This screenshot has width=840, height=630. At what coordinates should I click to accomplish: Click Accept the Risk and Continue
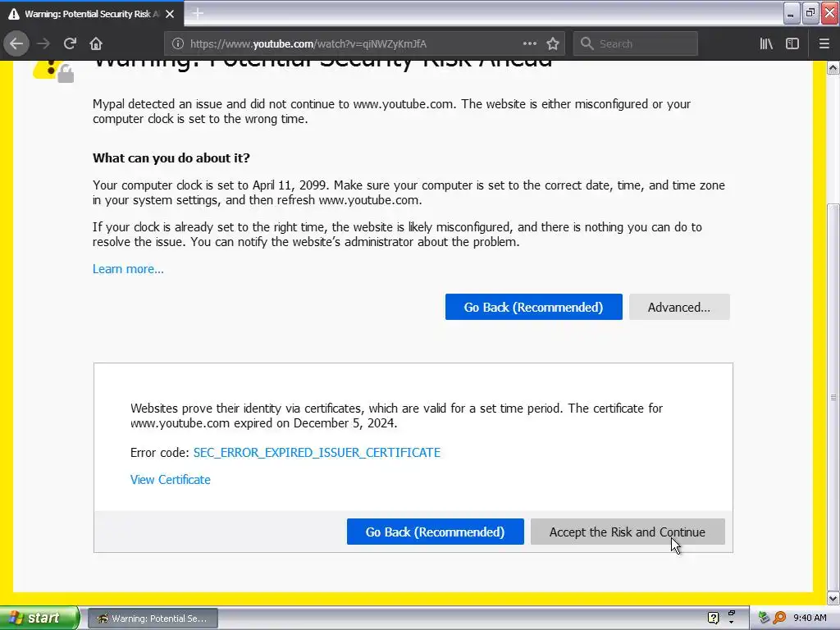tap(628, 532)
